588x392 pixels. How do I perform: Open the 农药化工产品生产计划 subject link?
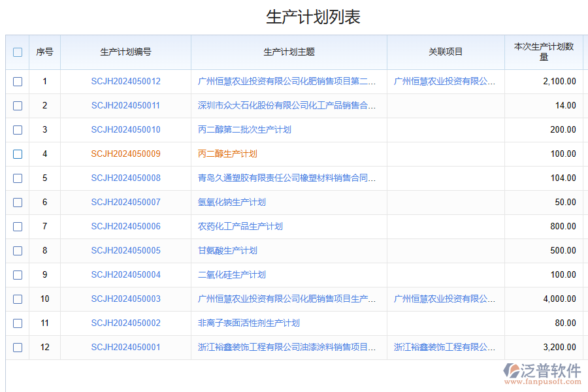coord(240,227)
